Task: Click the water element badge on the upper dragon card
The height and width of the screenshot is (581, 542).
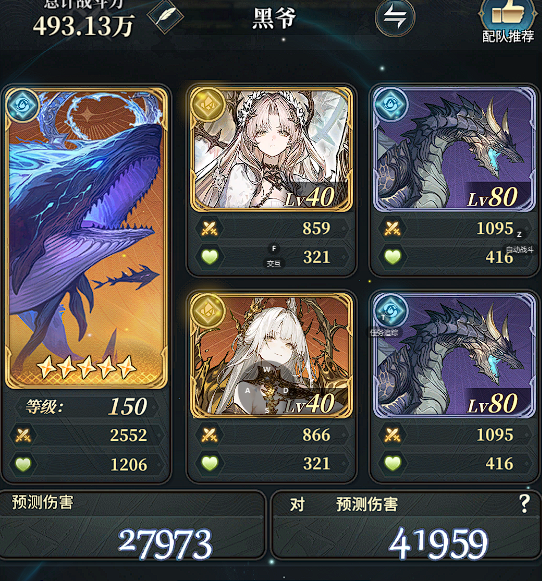Action: pos(391,104)
